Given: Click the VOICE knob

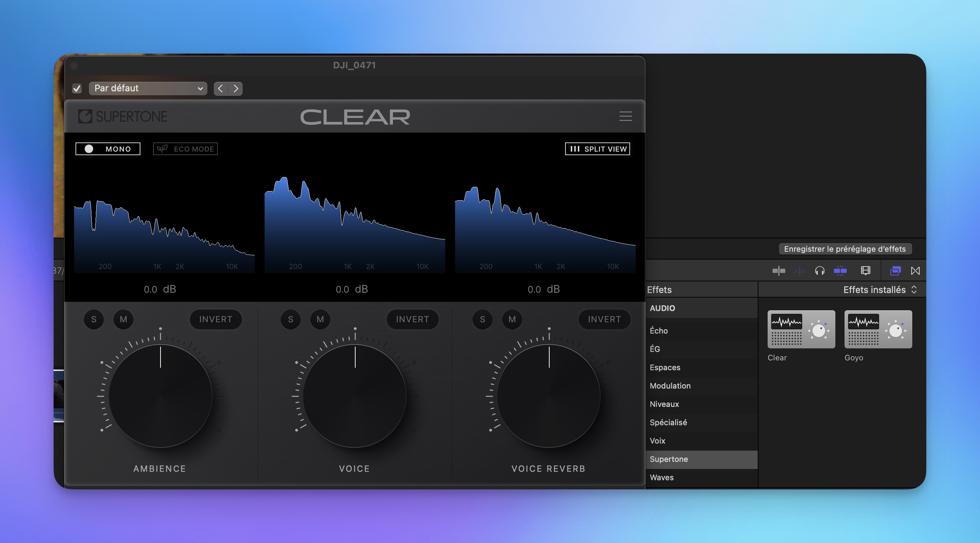Looking at the screenshot, I should [355, 396].
